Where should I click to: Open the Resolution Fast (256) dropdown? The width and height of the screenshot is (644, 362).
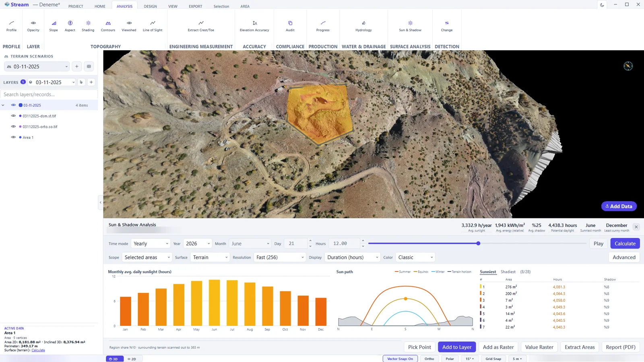click(x=280, y=257)
